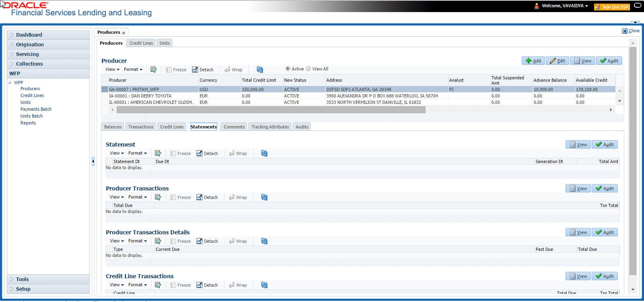Close the Producers page tab
644x302 pixels.
(x=124, y=33)
